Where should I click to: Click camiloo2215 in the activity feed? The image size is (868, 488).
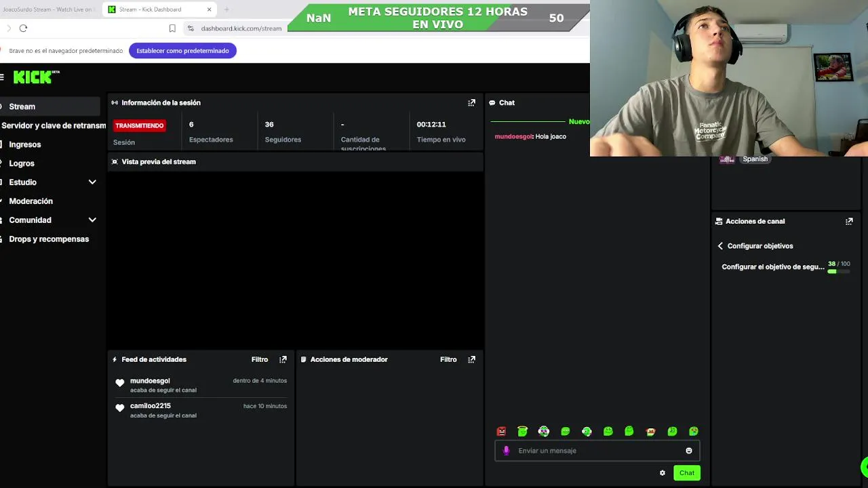[151, 406]
